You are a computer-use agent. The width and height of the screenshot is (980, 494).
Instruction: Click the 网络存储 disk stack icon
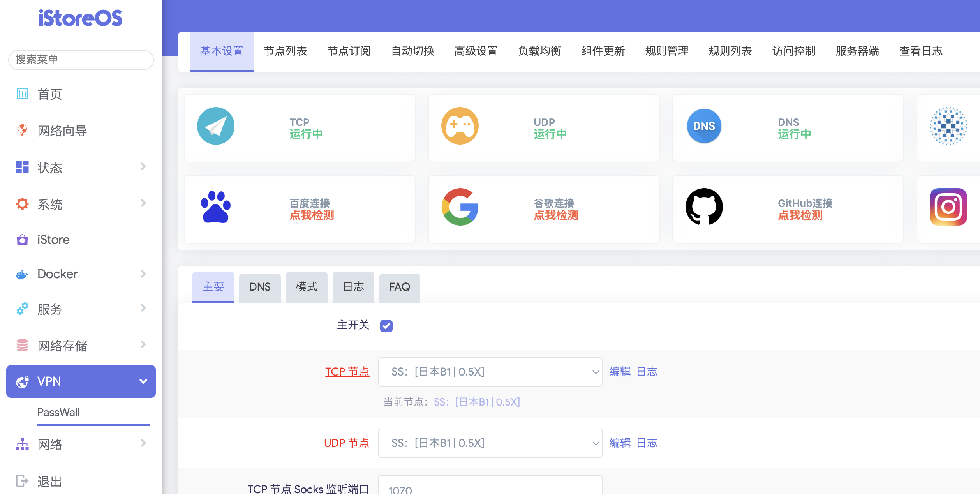22,345
